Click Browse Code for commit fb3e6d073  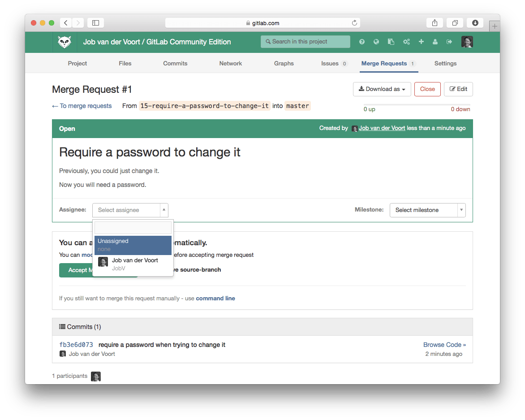[x=444, y=344]
